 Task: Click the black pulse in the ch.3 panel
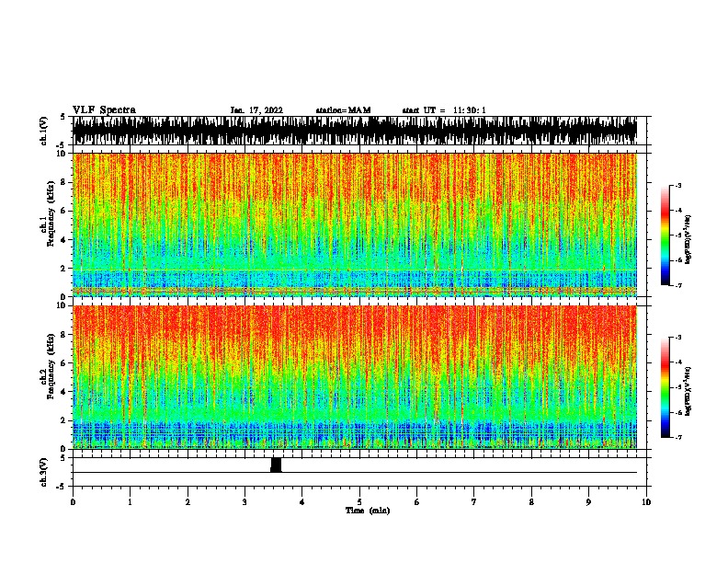point(276,465)
